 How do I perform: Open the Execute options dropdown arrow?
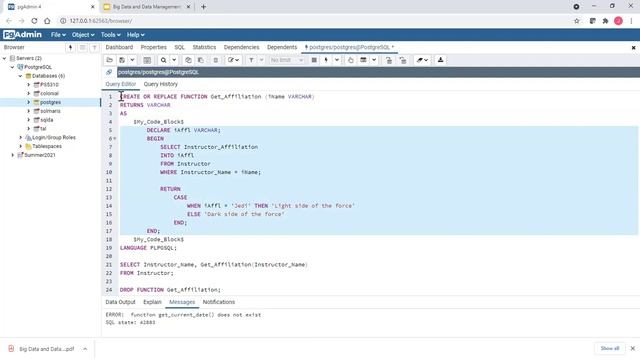[x=337, y=60]
